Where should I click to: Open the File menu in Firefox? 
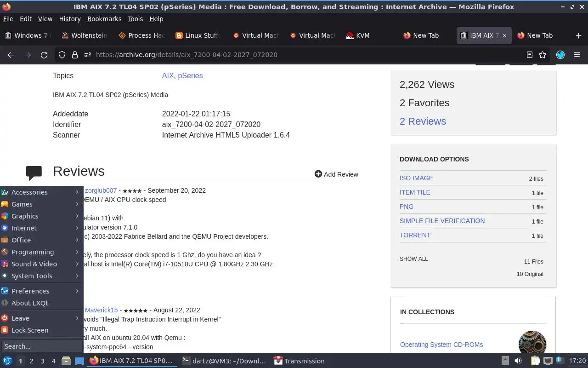[8, 19]
